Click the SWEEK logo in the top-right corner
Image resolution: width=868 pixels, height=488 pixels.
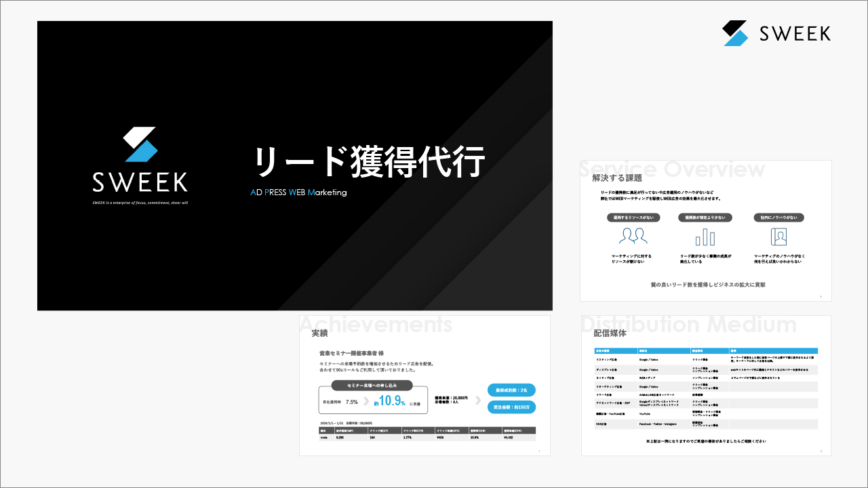pyautogui.click(x=776, y=33)
